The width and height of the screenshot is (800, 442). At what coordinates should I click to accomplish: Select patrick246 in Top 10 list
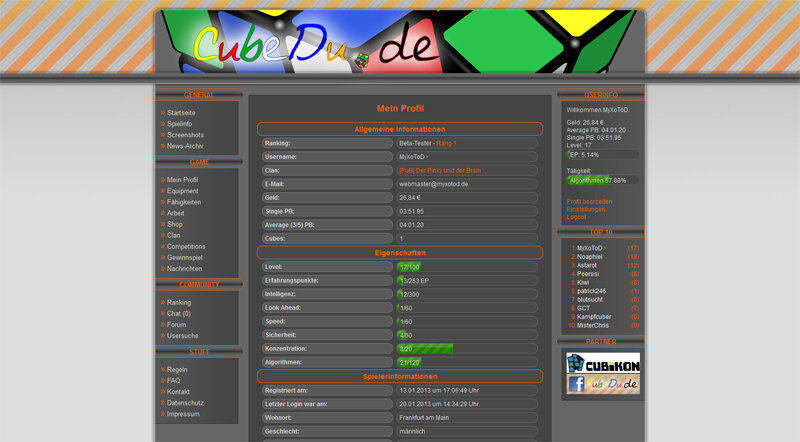(x=592, y=291)
